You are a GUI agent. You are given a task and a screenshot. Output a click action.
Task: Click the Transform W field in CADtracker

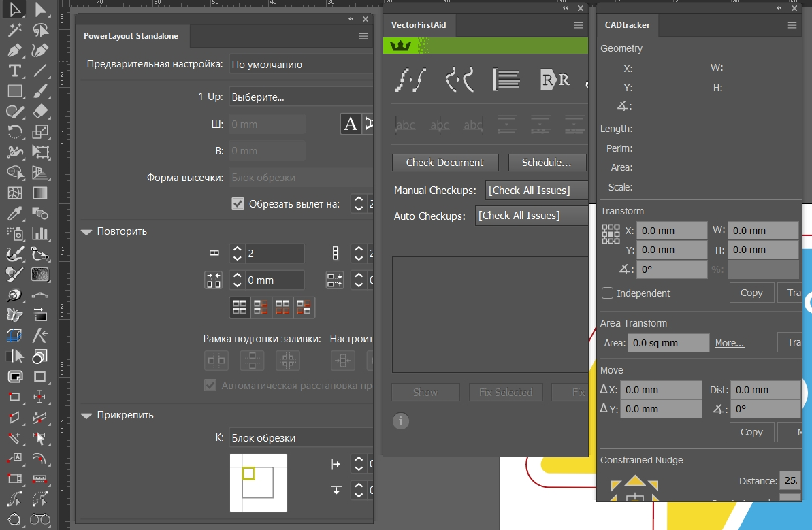click(x=763, y=231)
